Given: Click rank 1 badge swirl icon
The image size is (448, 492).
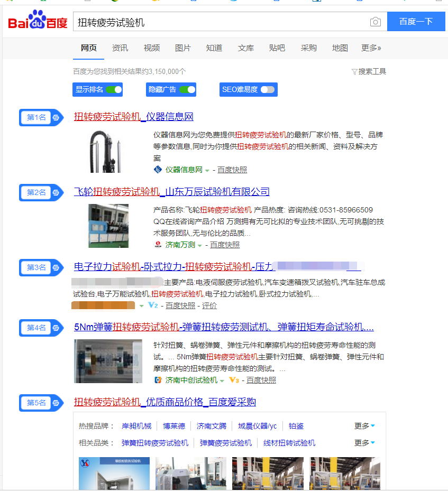Looking at the screenshot, I should click(x=56, y=117).
